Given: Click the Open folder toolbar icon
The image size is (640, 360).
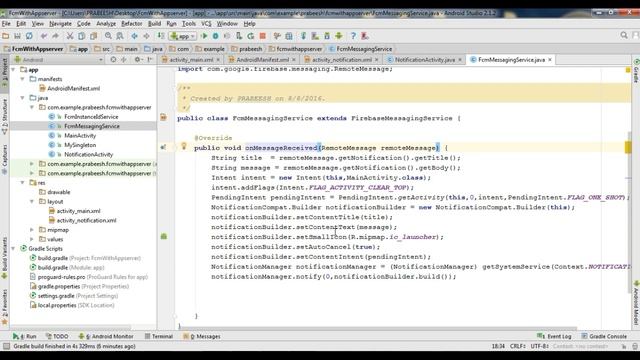Looking at the screenshot, I should pos(6,36).
